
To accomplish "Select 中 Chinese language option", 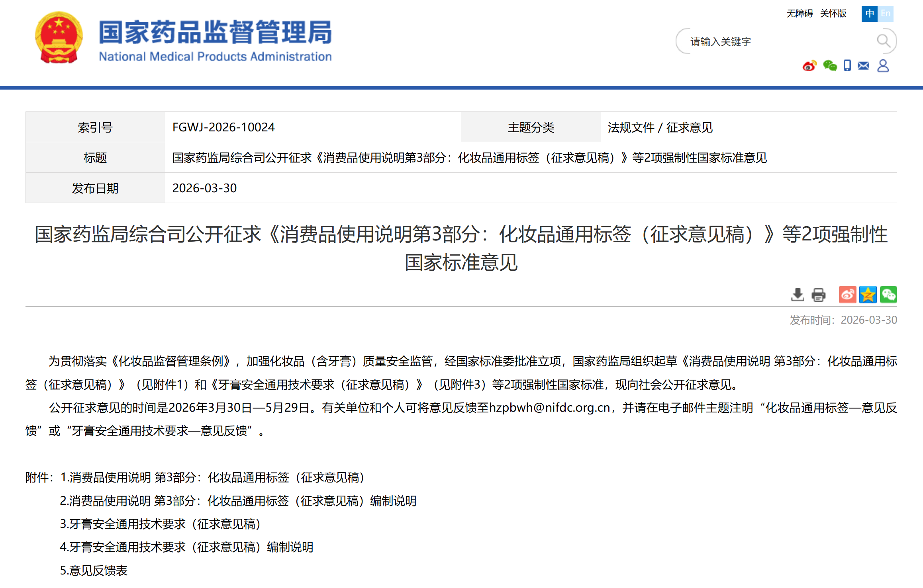I will pos(869,14).
